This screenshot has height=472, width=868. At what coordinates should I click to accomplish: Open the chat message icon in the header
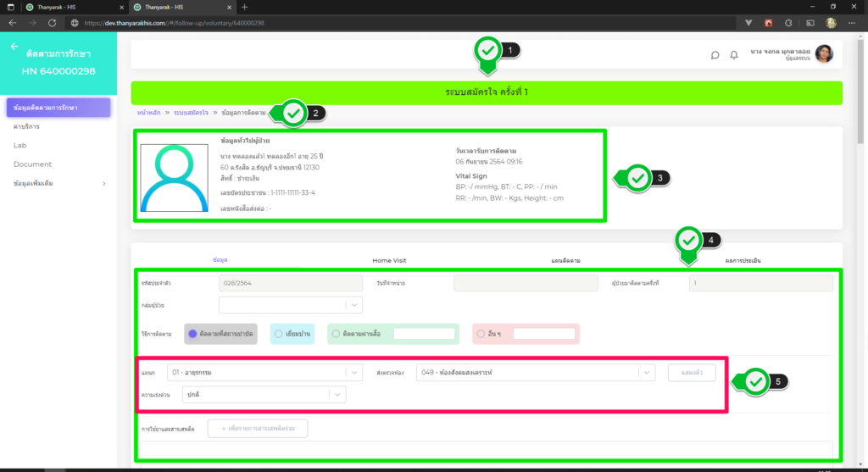[715, 55]
